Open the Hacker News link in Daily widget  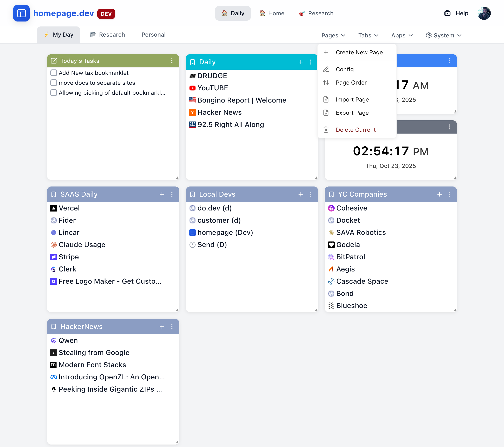pyautogui.click(x=219, y=112)
